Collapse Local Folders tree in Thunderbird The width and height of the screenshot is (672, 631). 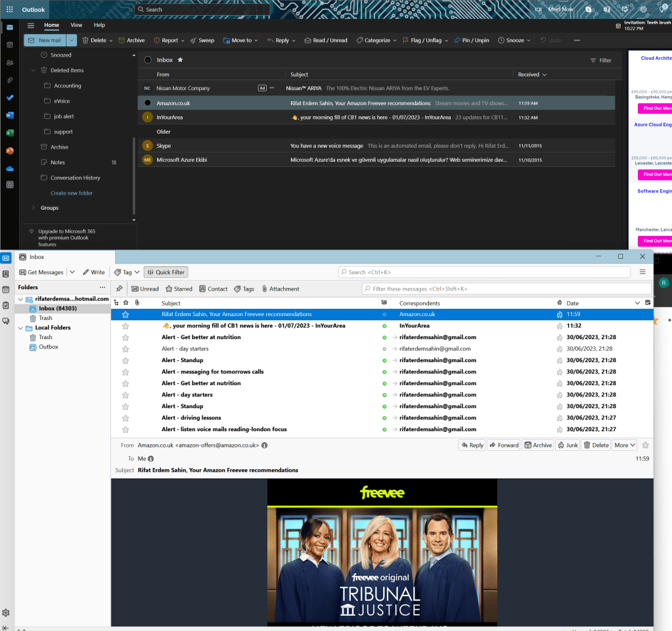[20, 328]
